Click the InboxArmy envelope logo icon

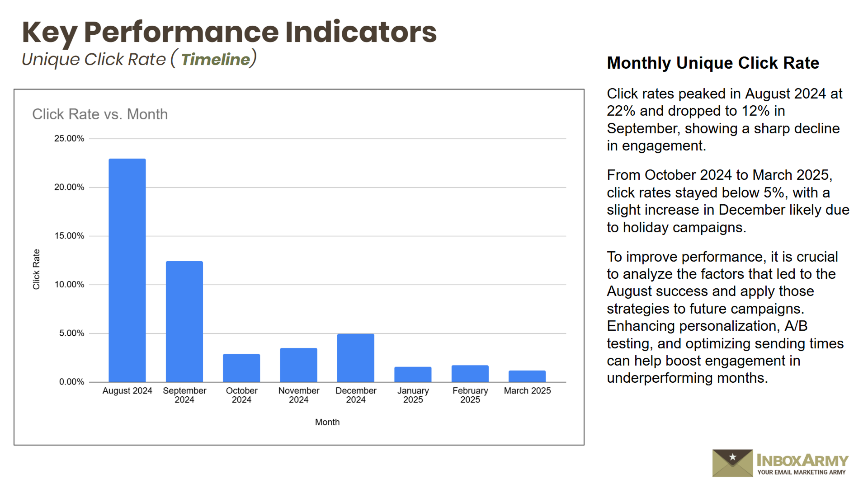click(732, 463)
